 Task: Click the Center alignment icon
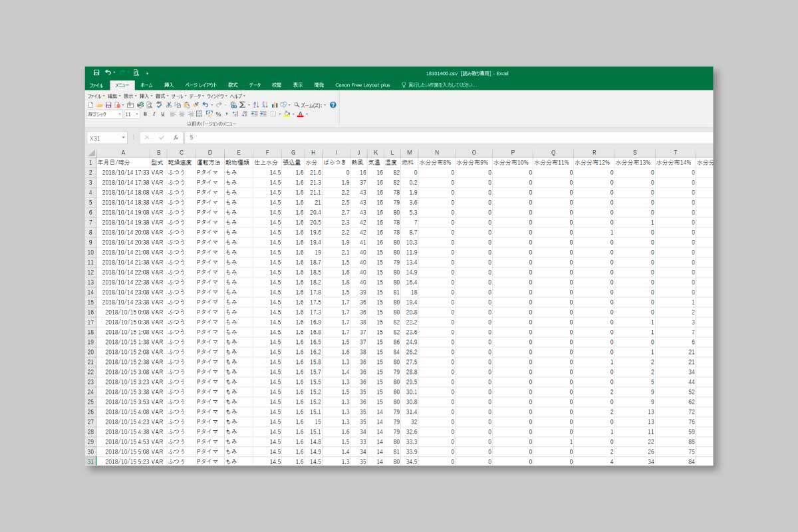(x=182, y=114)
